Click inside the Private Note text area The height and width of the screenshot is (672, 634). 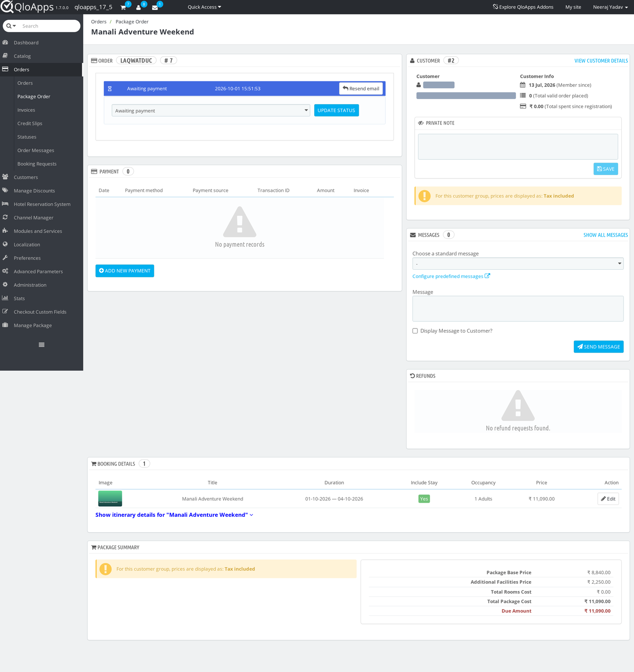pyautogui.click(x=518, y=147)
